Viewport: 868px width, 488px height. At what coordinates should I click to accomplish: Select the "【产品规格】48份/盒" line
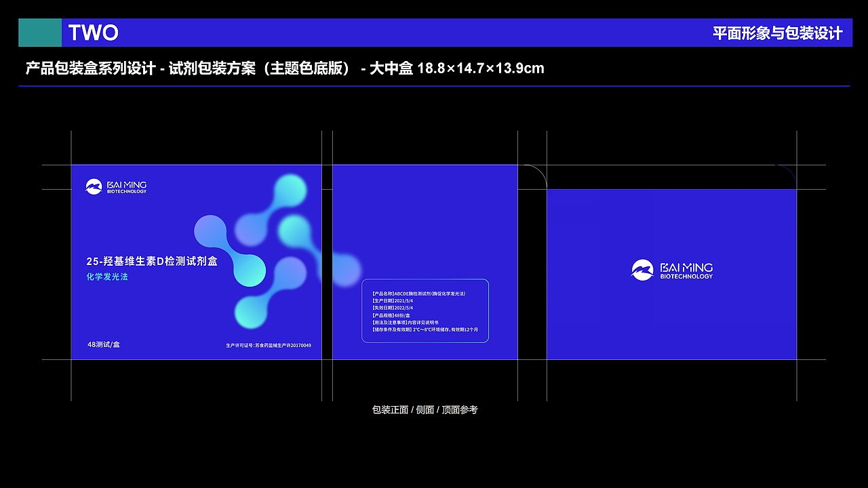click(x=391, y=315)
